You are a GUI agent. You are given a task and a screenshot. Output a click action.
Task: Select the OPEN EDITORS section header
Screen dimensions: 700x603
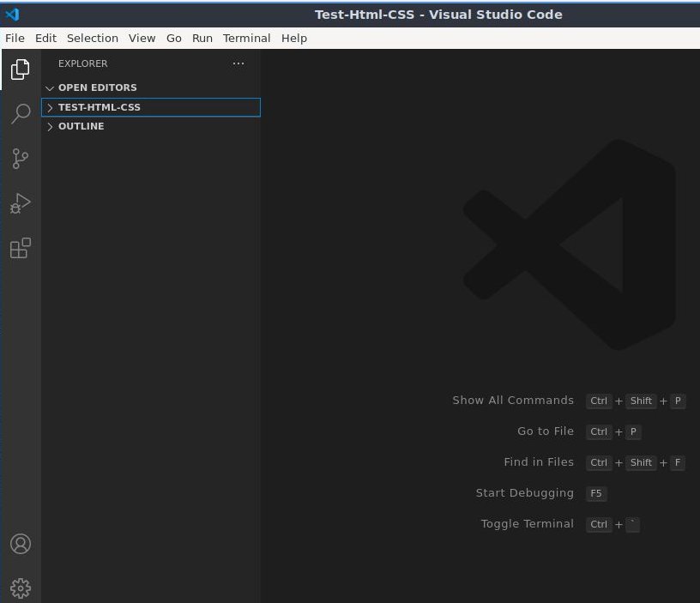point(151,87)
